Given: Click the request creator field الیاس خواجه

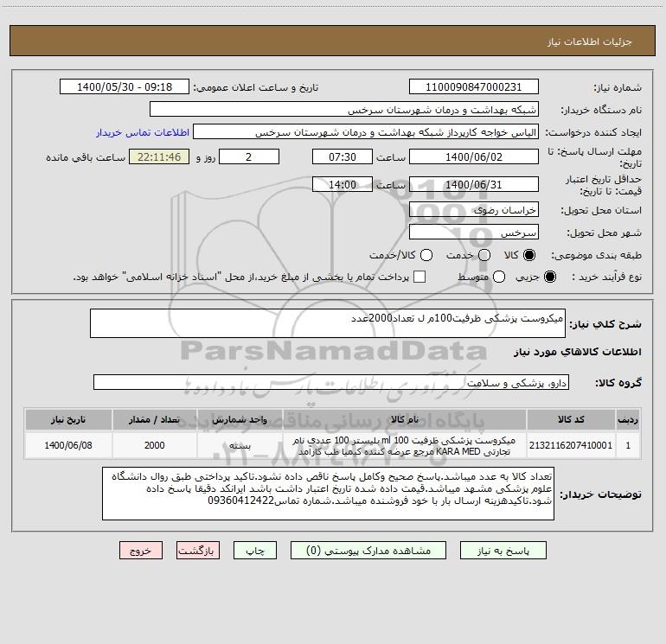Looking at the screenshot, I should pos(366,132).
